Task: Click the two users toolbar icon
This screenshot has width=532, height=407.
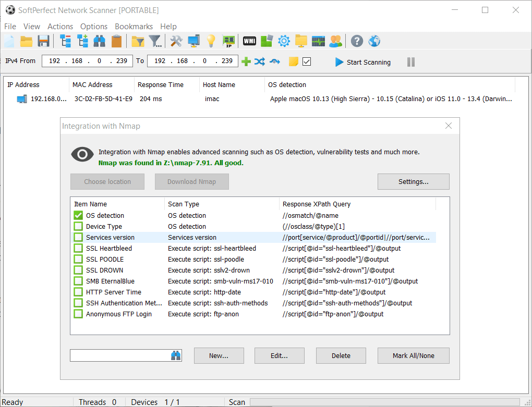Action: (x=335, y=41)
